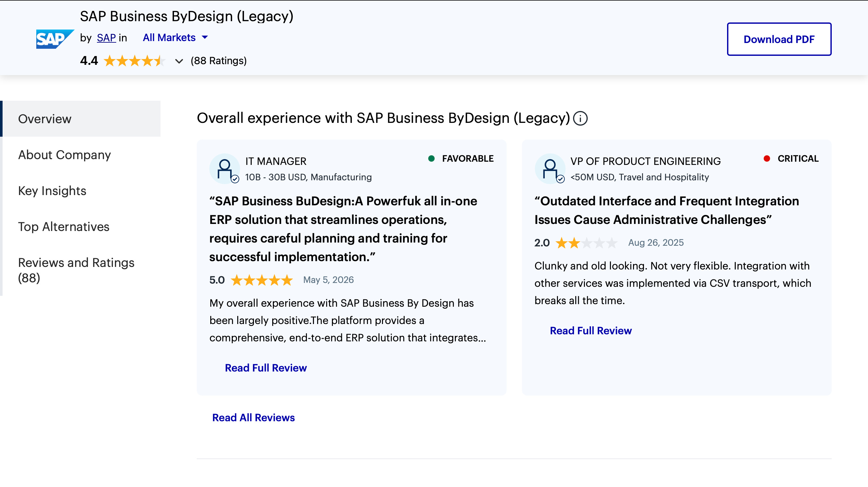Click the SAP Business ByDesign (Legacy) title
Viewport: 868px width, 487px height.
click(x=187, y=16)
